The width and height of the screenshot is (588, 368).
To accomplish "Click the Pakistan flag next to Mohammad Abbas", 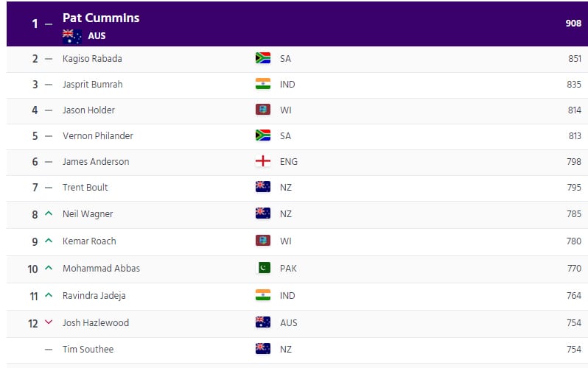I will tap(265, 268).
